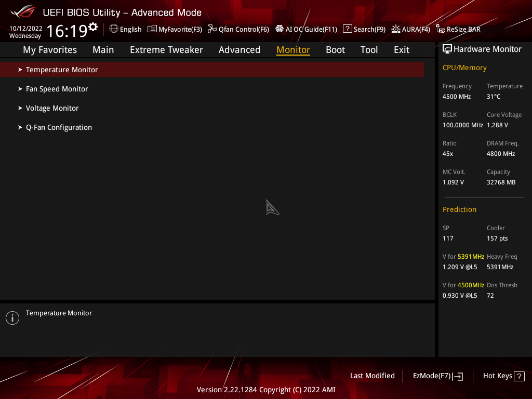This screenshot has height=399, width=532.
Task: Click the EzMode exit arrow icon
Action: point(458,376)
